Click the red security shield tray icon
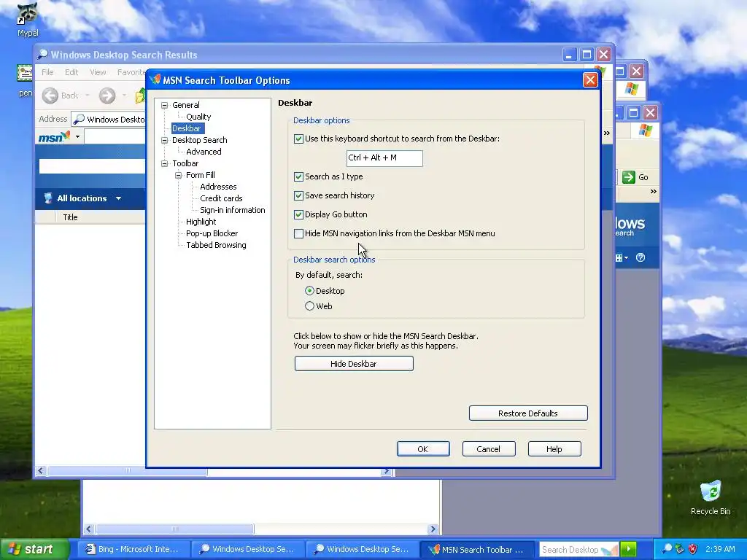747x560 pixels. click(x=693, y=549)
